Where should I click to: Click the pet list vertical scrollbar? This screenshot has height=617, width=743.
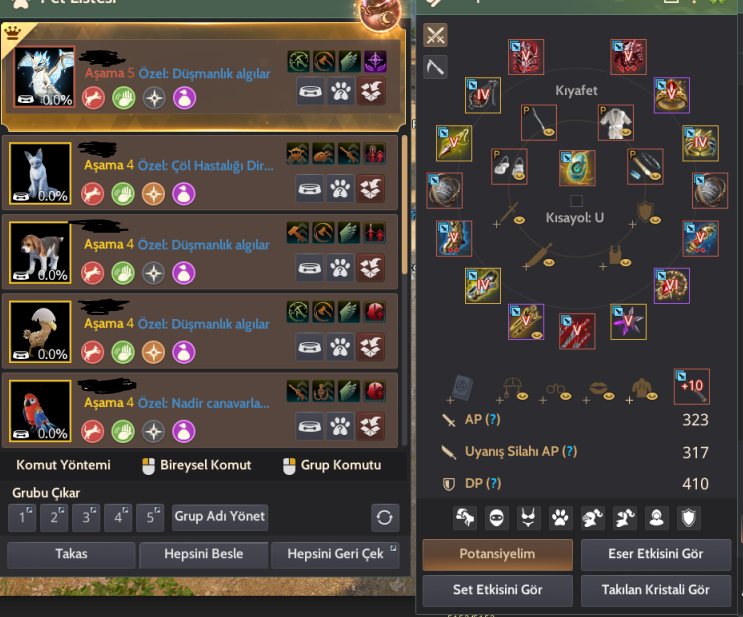(404, 205)
